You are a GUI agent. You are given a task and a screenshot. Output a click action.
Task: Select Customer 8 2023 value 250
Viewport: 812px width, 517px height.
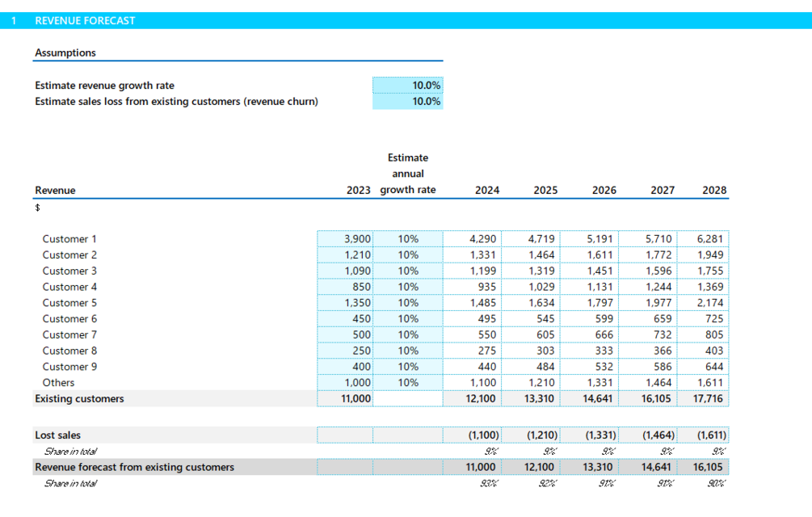point(345,351)
